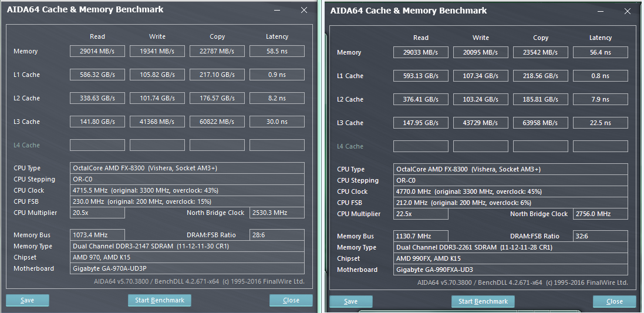Select L2 Cache Copy value 185.81 GB/s
Screen dimensions: 644x313
[x=541, y=99]
